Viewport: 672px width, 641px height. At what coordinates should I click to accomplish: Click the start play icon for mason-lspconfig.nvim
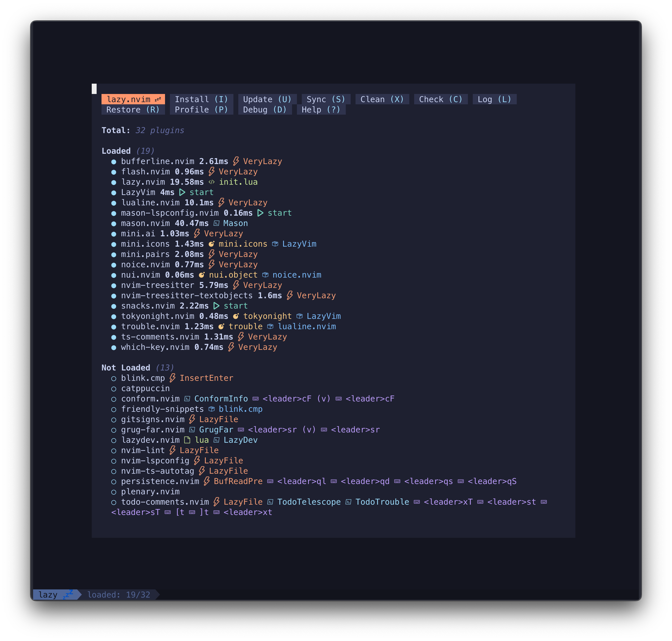pos(261,213)
